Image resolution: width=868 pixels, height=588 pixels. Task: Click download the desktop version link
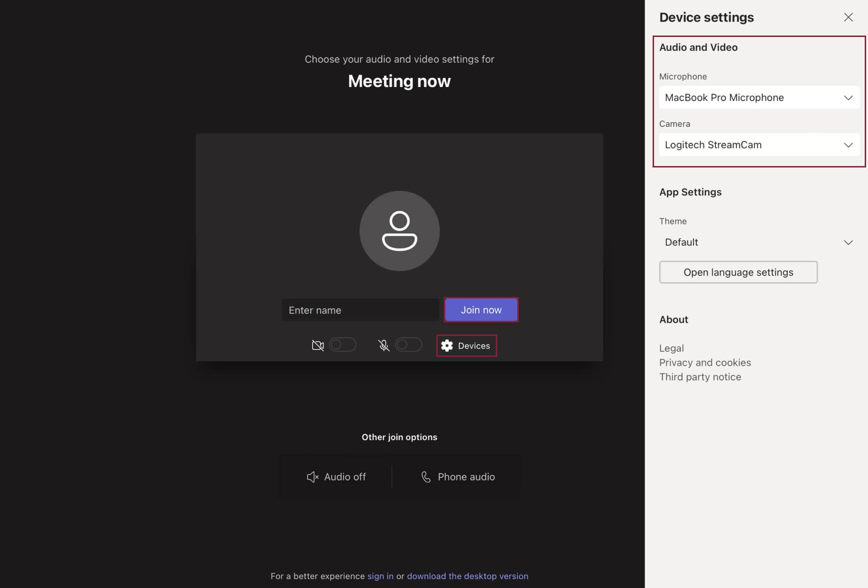point(467,576)
